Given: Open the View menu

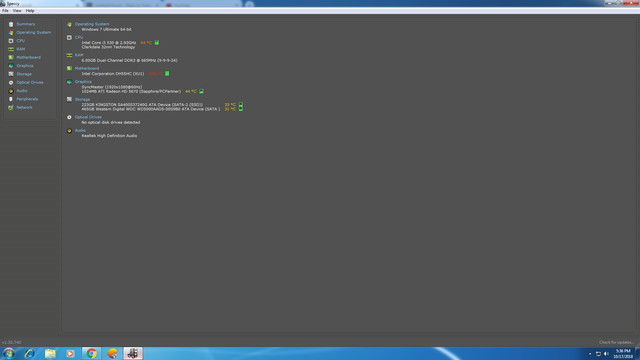Looking at the screenshot, I should [x=17, y=11].
